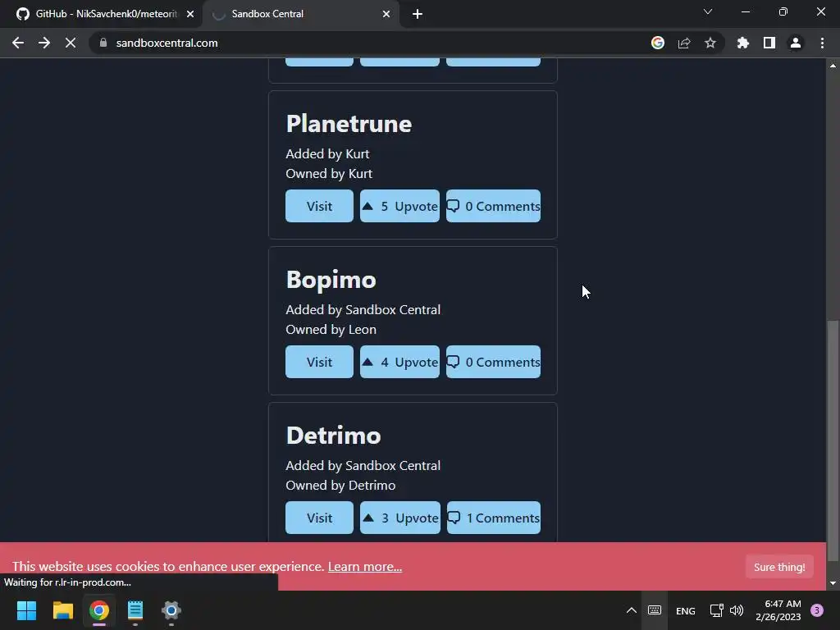This screenshot has height=630, width=840.
Task: Open a new browser tab
Action: (x=418, y=14)
